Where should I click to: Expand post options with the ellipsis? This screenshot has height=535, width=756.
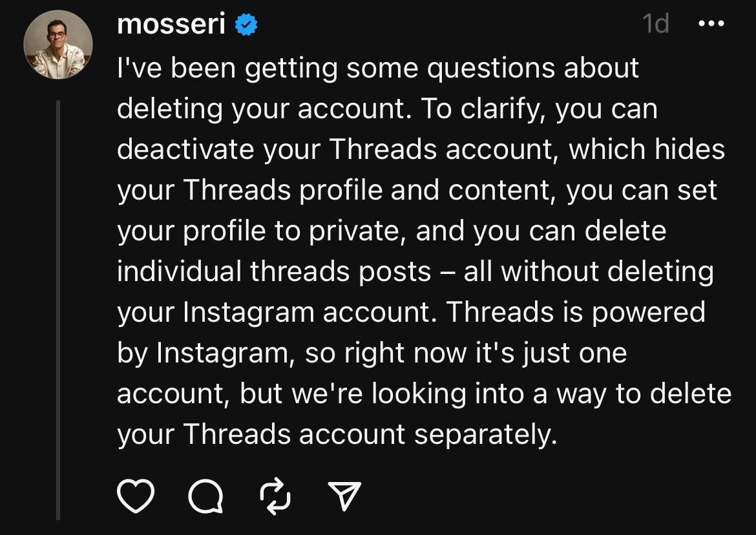click(x=711, y=25)
